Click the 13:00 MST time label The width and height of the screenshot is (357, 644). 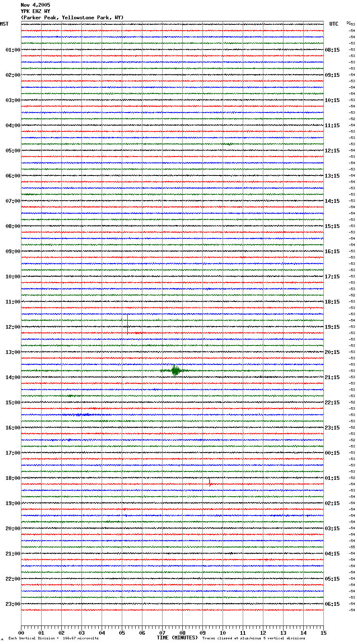pyautogui.click(x=13, y=352)
